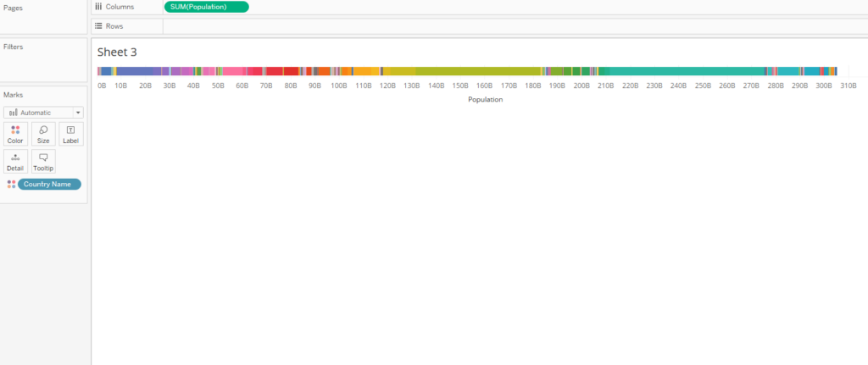
Task: Click the orange-yellow bar segment near 110B
Action: tap(362, 71)
